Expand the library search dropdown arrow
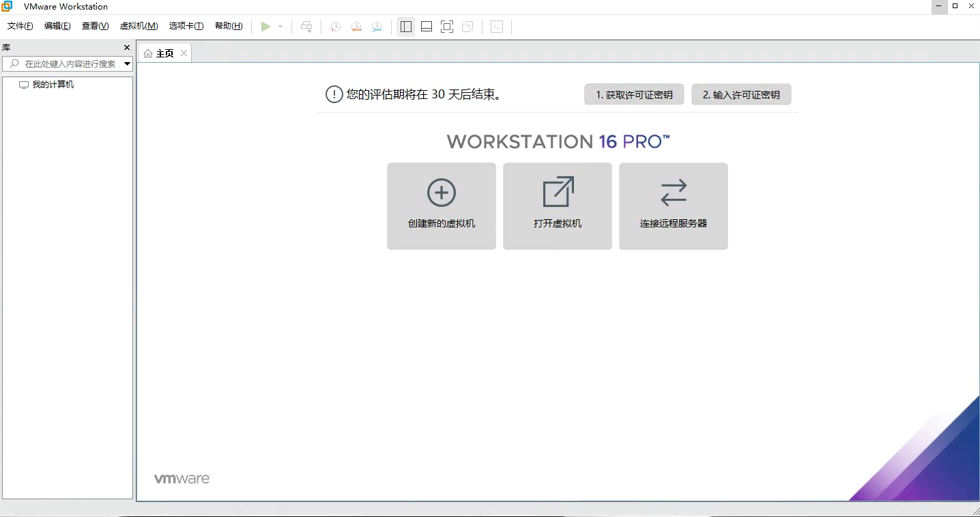This screenshot has height=517, width=980. (x=127, y=64)
